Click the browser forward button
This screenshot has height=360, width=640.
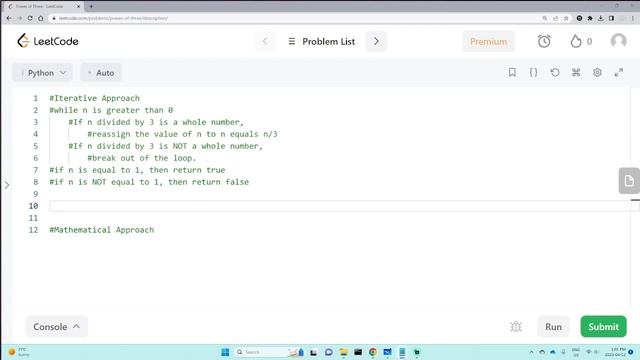(20, 18)
